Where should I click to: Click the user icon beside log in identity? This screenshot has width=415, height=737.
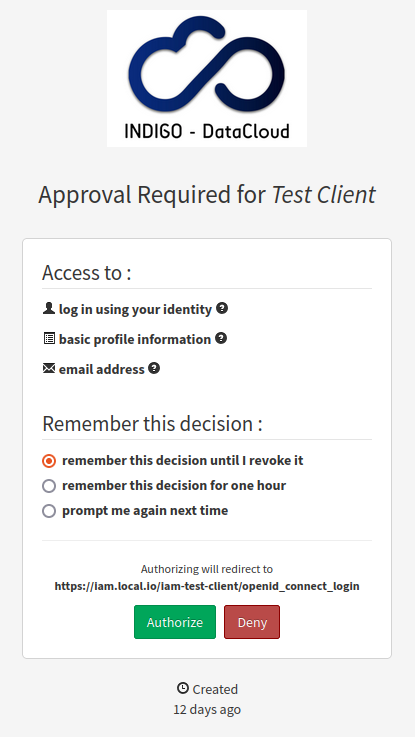pos(49,308)
